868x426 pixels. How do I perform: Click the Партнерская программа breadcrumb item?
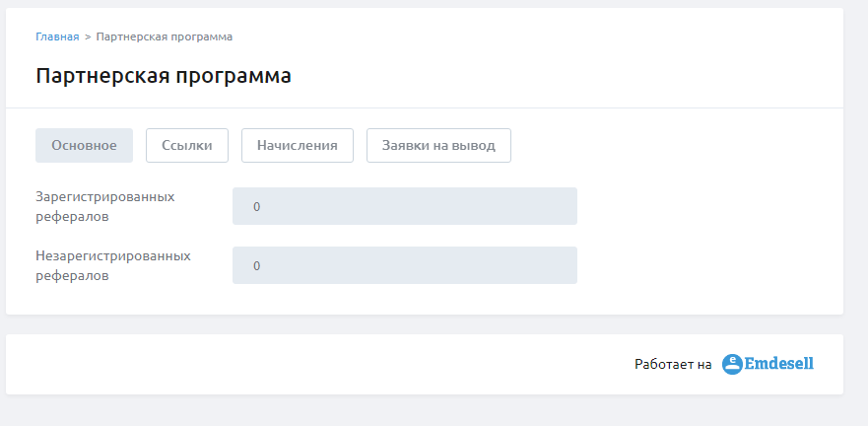click(165, 36)
